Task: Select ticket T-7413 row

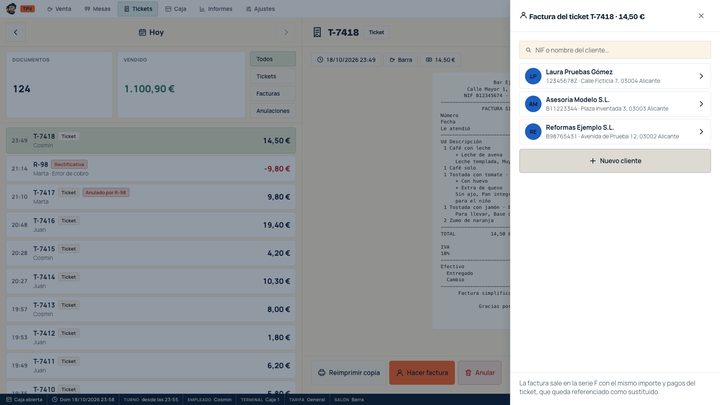Action: (151, 309)
